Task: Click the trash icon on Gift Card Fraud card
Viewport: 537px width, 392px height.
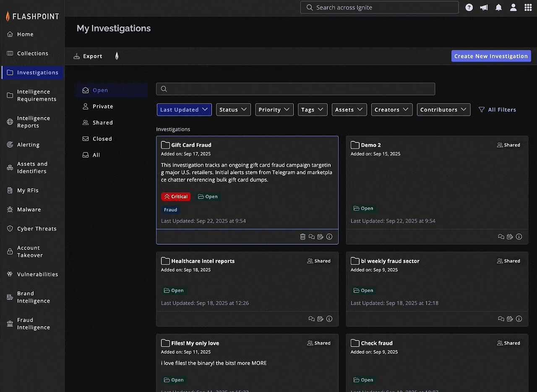Action: point(303,237)
